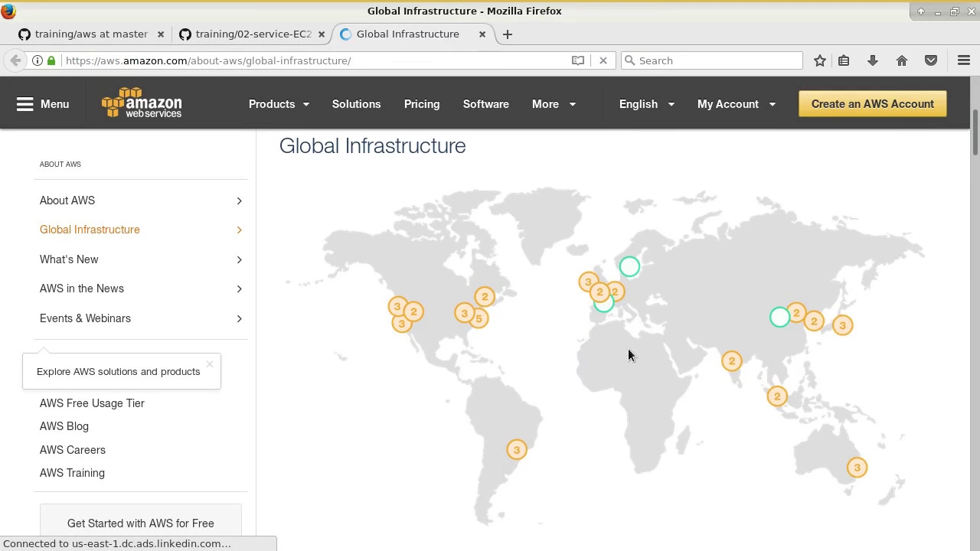Select the Australia region marker with 3

857,468
